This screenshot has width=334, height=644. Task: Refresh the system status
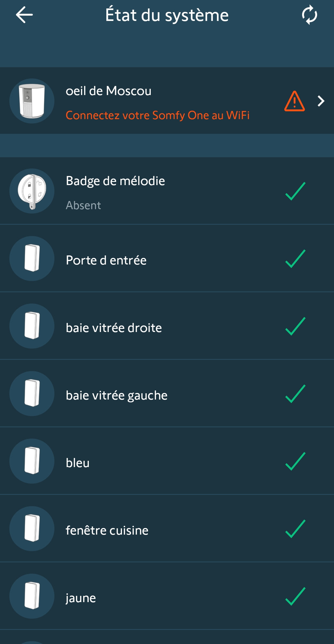309,15
